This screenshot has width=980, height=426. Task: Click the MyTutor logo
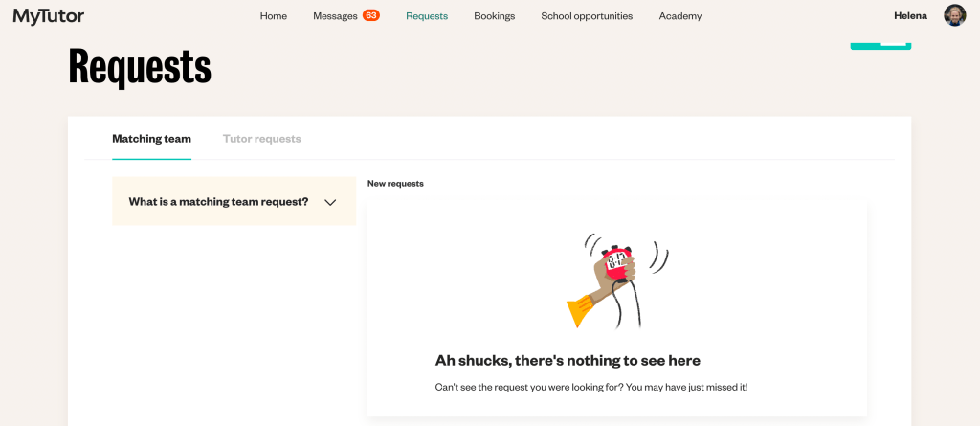49,15
